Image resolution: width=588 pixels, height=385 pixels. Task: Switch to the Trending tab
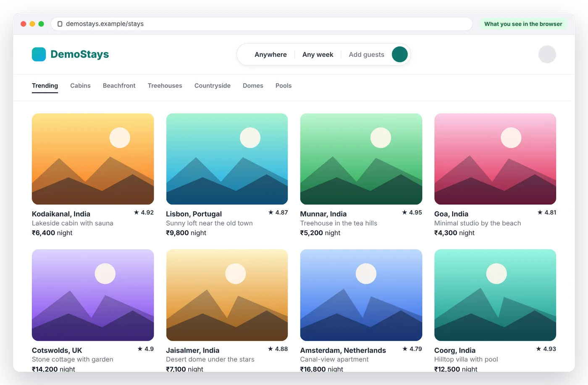[x=45, y=86]
